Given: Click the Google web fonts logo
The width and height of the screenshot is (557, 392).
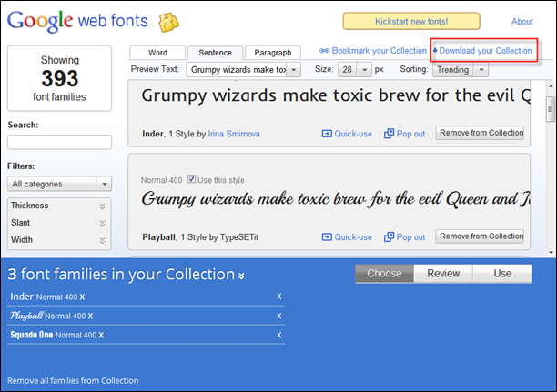Looking at the screenshot, I should click(x=77, y=21).
